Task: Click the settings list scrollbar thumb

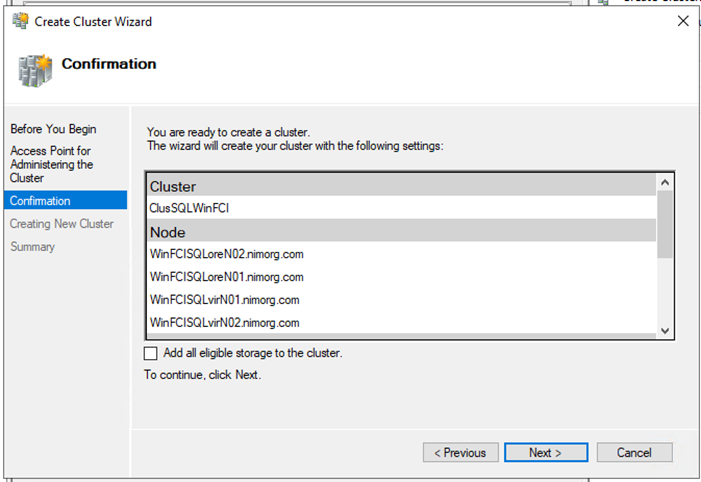Action: click(665, 224)
